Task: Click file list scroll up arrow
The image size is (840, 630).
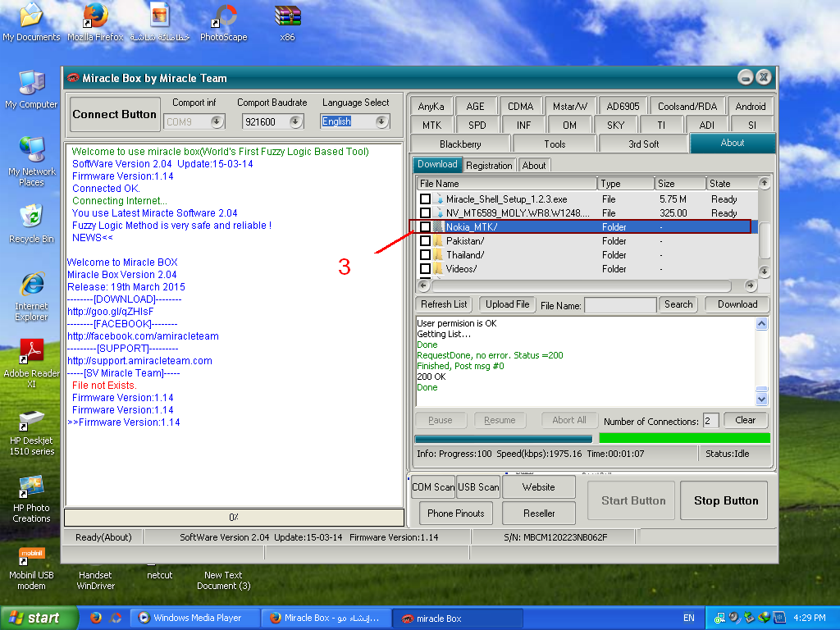Action: click(764, 183)
